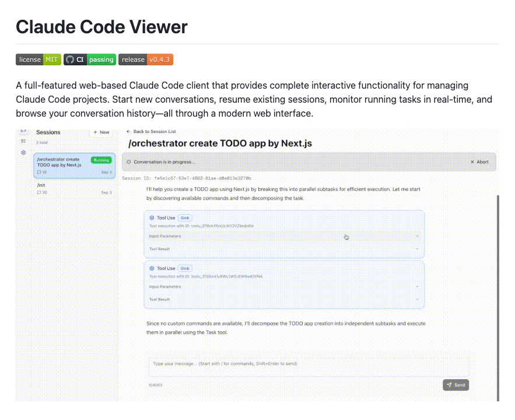Click the Send button

456,385
